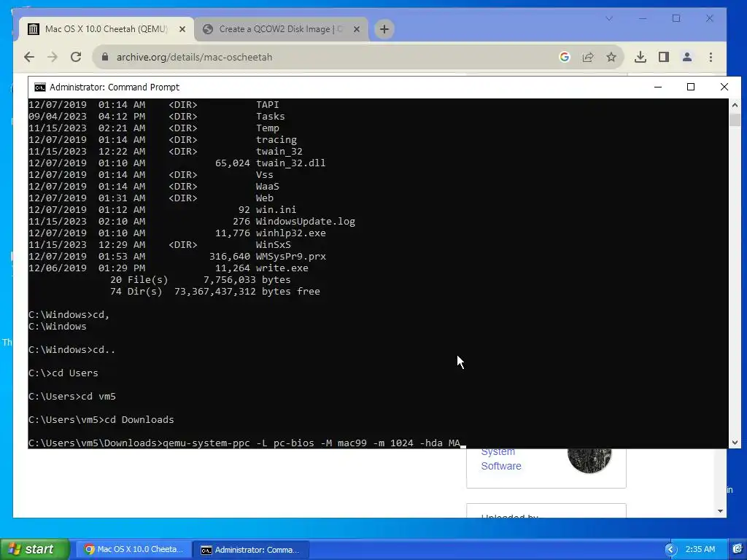Viewport: 747px width, 560px height.
Task: Click Chrome's forward arrow
Action: (x=53, y=57)
